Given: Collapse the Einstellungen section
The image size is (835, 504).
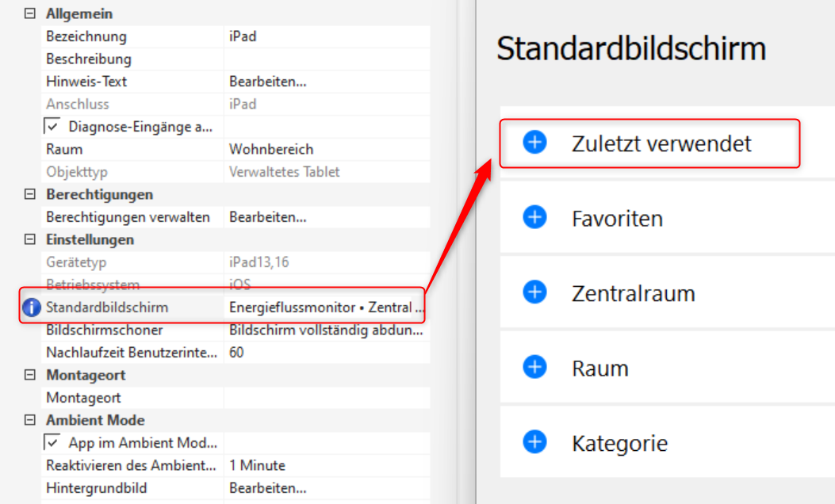Looking at the screenshot, I should (x=30, y=239).
